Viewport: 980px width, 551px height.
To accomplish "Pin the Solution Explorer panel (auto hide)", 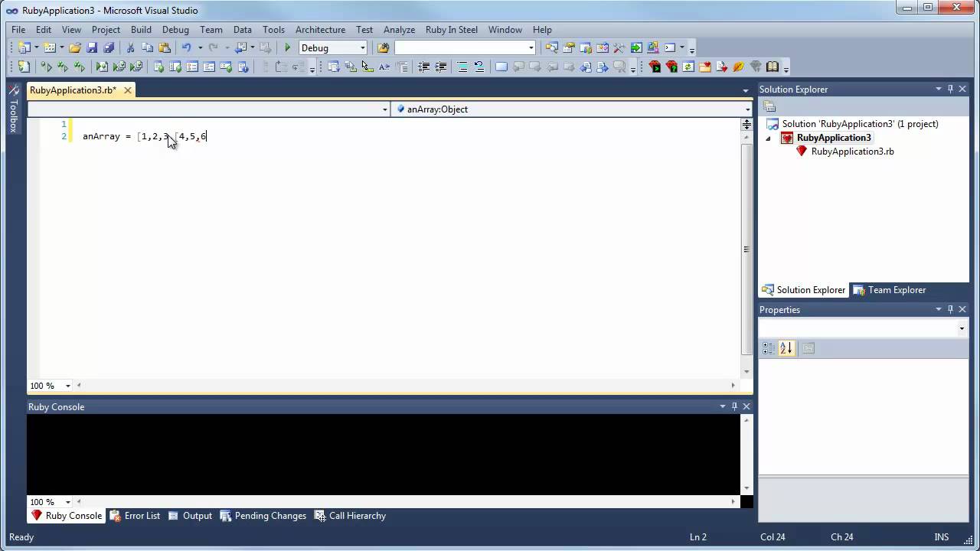I will tap(951, 90).
